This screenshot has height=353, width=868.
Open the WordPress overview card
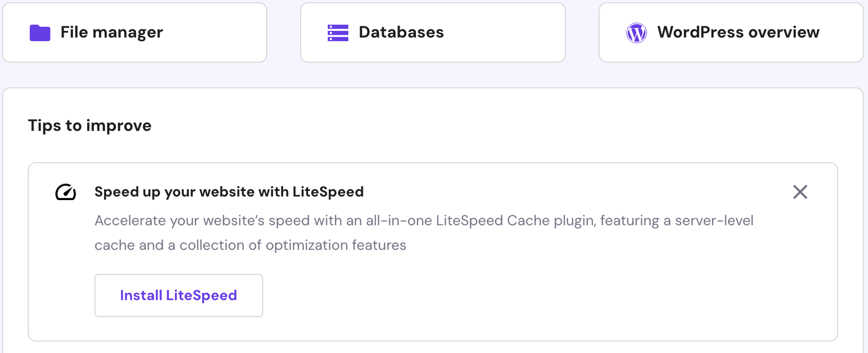coord(731,33)
